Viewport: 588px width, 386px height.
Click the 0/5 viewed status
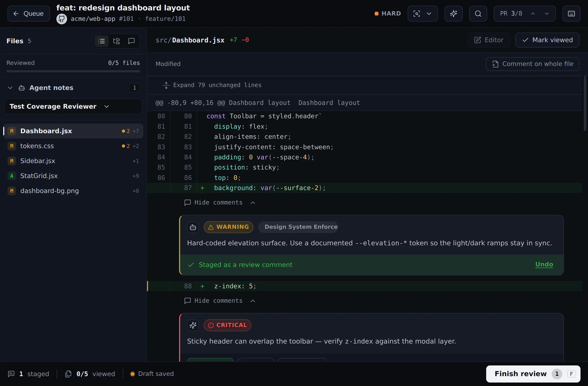click(x=90, y=374)
